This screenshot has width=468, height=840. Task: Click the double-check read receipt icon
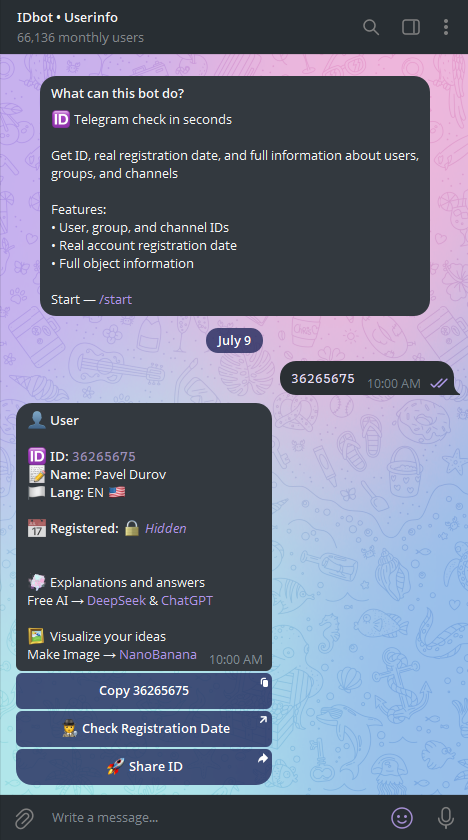coord(439,384)
